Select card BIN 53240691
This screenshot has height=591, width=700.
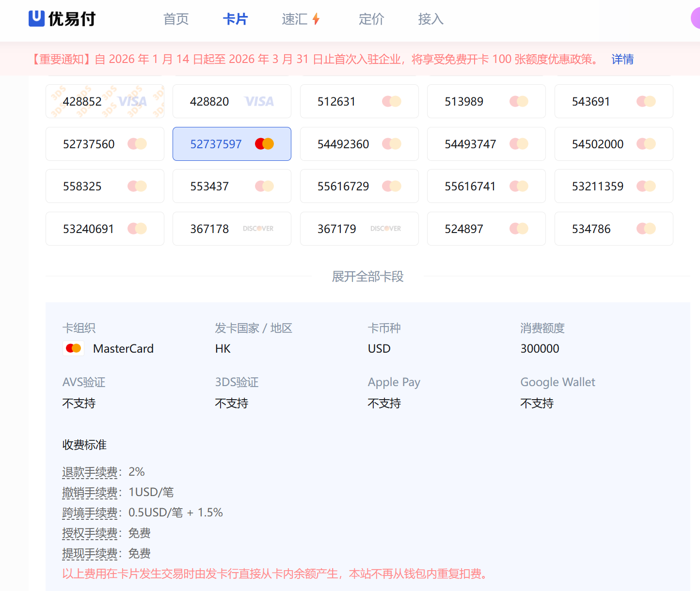(x=105, y=229)
